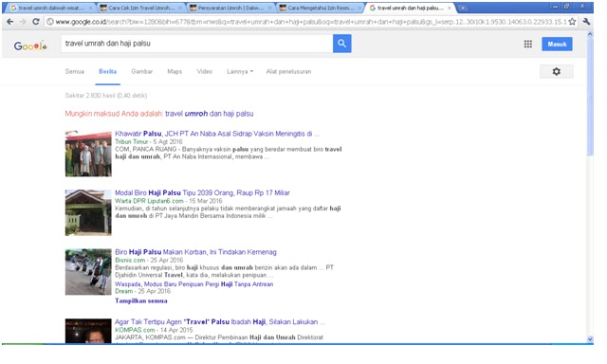Click 'KOMPAS.com' source label
The image size is (607, 364).
pos(135,330)
